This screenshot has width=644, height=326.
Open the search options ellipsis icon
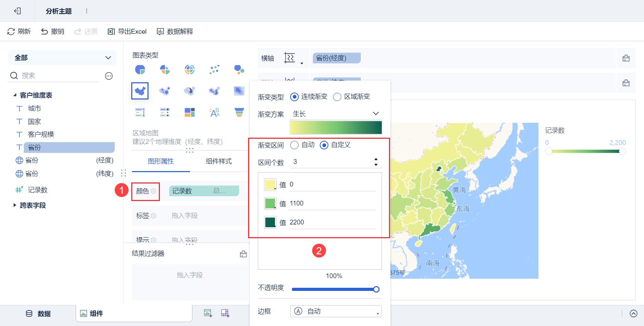pyautogui.click(x=109, y=76)
